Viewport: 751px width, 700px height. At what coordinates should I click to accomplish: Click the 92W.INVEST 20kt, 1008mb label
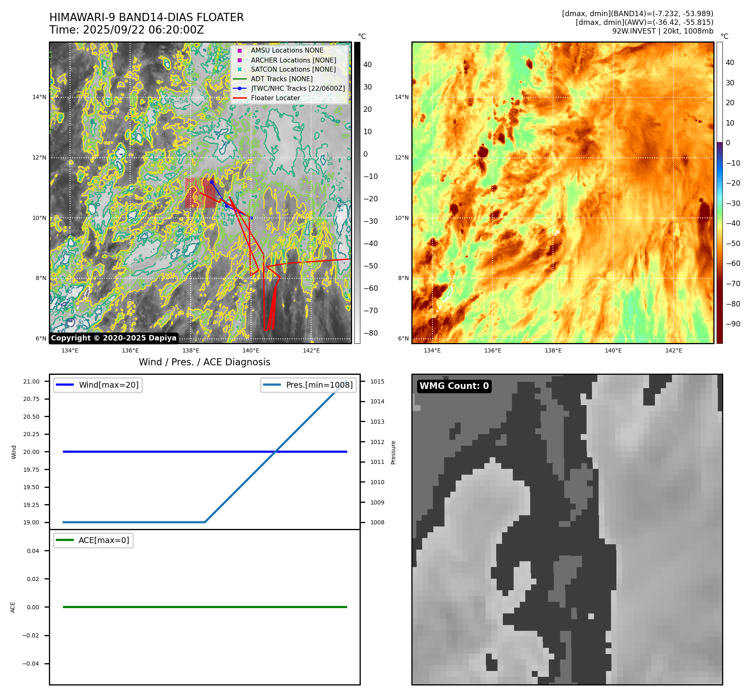pyautogui.click(x=663, y=31)
